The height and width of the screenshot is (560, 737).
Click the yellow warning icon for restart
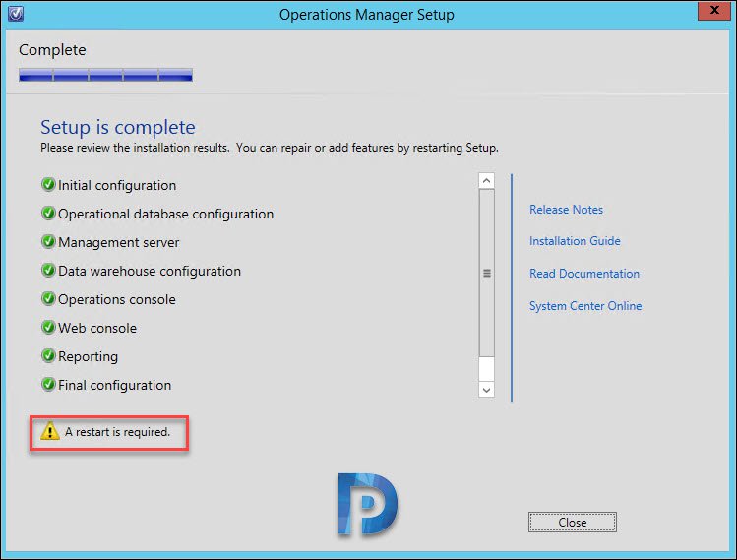(x=50, y=431)
